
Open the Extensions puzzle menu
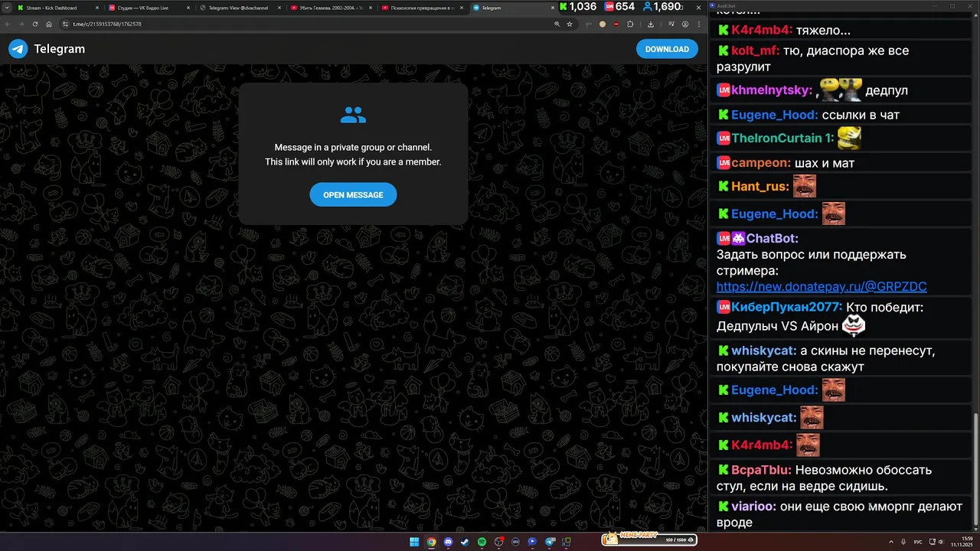click(630, 24)
